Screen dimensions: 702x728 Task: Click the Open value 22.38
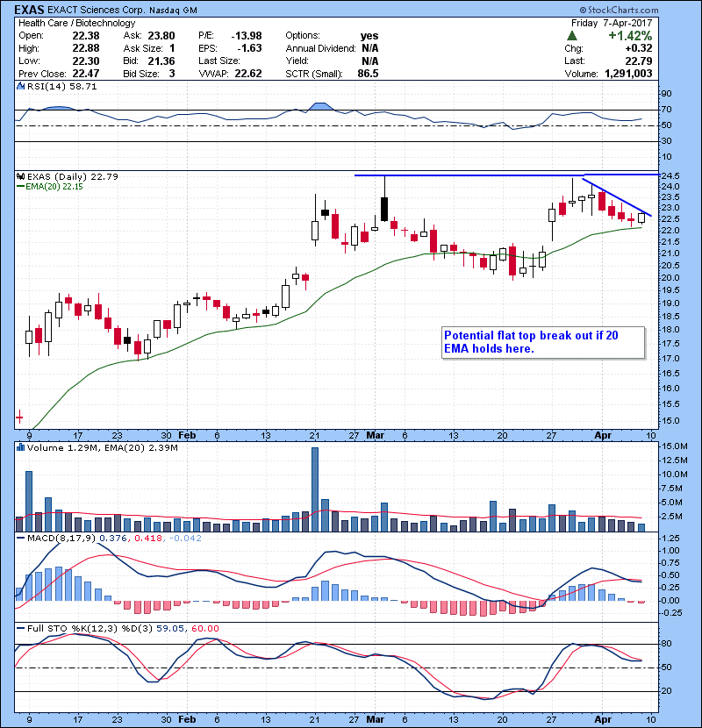[85, 36]
